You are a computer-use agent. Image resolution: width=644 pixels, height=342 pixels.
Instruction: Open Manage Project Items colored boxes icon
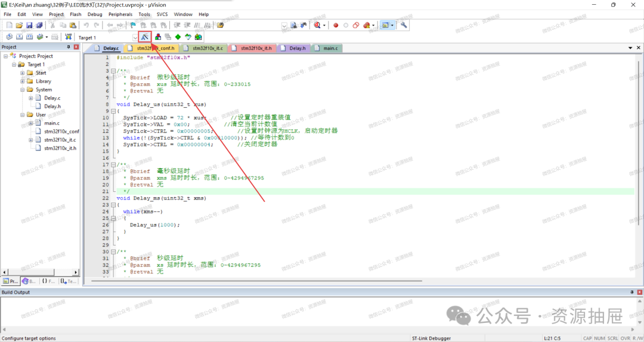point(157,37)
